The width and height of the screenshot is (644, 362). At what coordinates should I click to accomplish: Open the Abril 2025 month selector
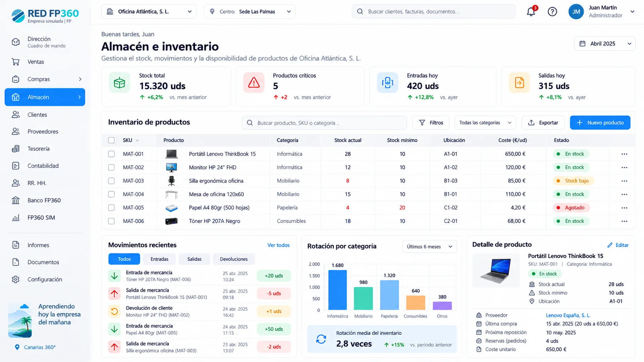[x=605, y=44]
